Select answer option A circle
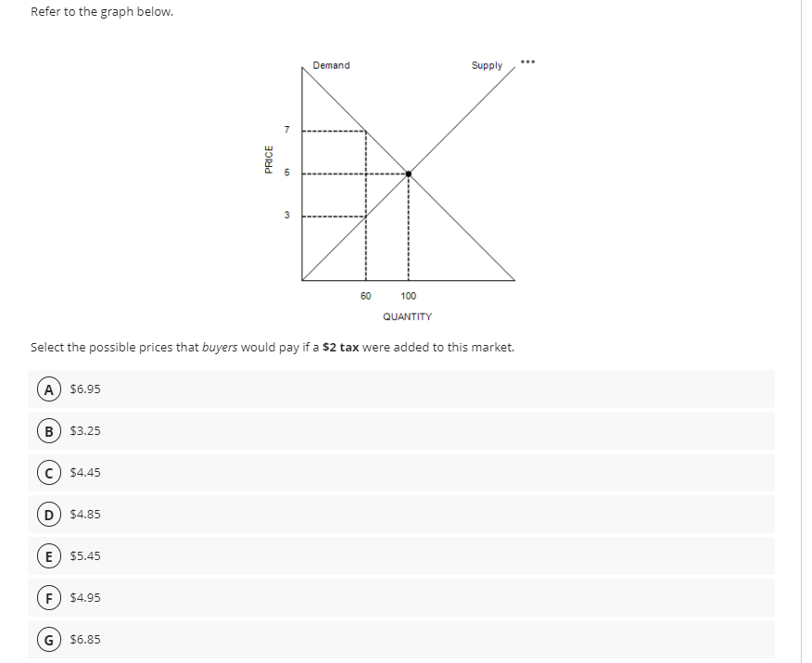 pyautogui.click(x=49, y=389)
